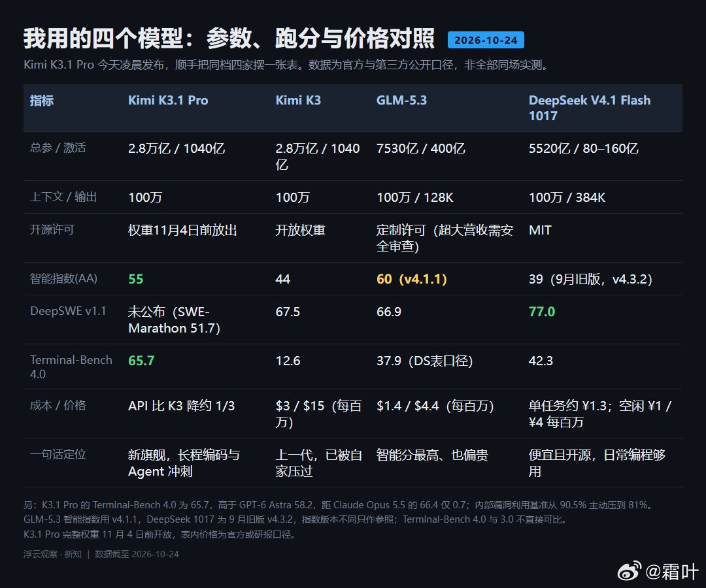Click the 新旗舰，长程编码与 Agent 冲刺 cell
This screenshot has width=706, height=588.
pos(184,463)
